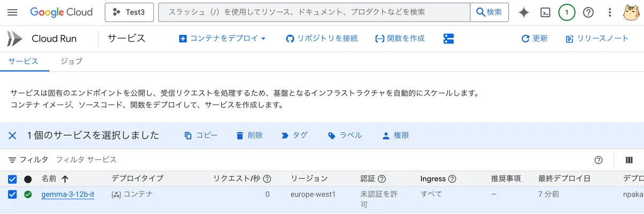
Task: Click the コンテナ deploy type cell
Action: pos(132,194)
